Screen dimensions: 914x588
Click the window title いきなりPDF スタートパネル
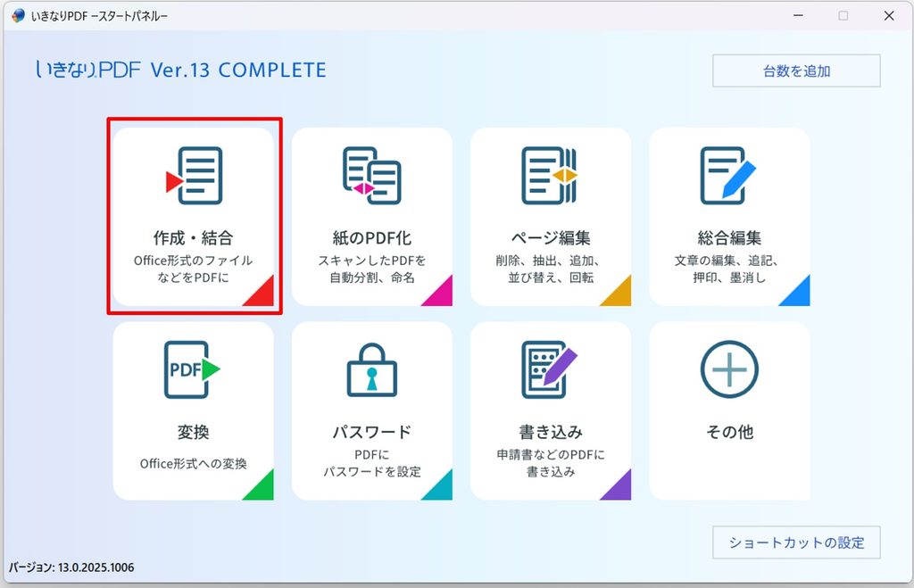point(99,16)
